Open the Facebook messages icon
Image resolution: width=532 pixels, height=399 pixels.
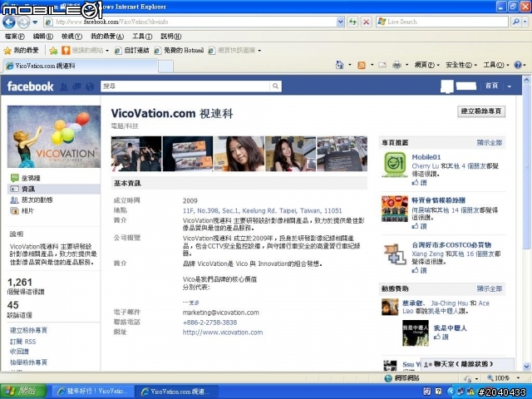point(76,86)
